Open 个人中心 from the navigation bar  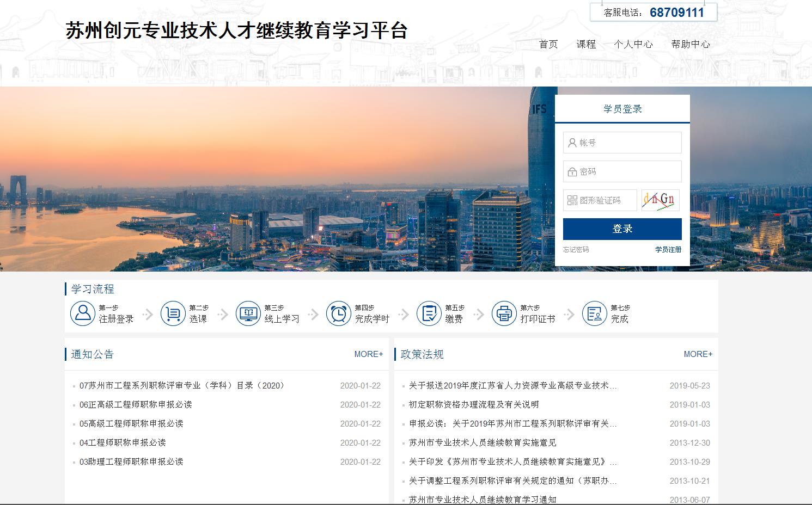pyautogui.click(x=633, y=45)
